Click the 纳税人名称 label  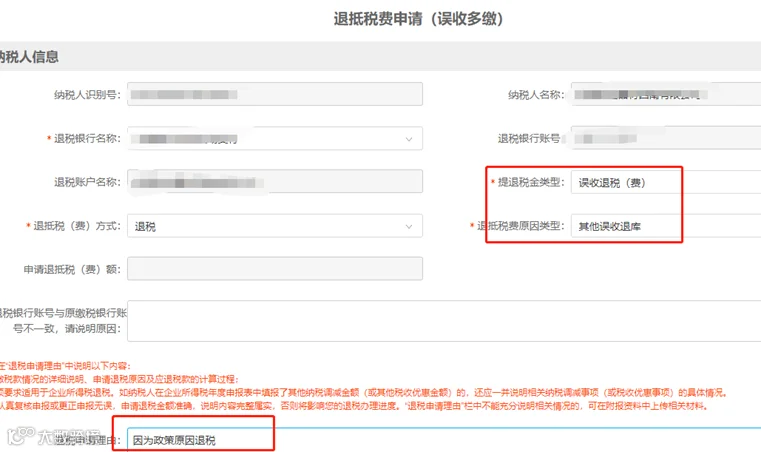536,95
